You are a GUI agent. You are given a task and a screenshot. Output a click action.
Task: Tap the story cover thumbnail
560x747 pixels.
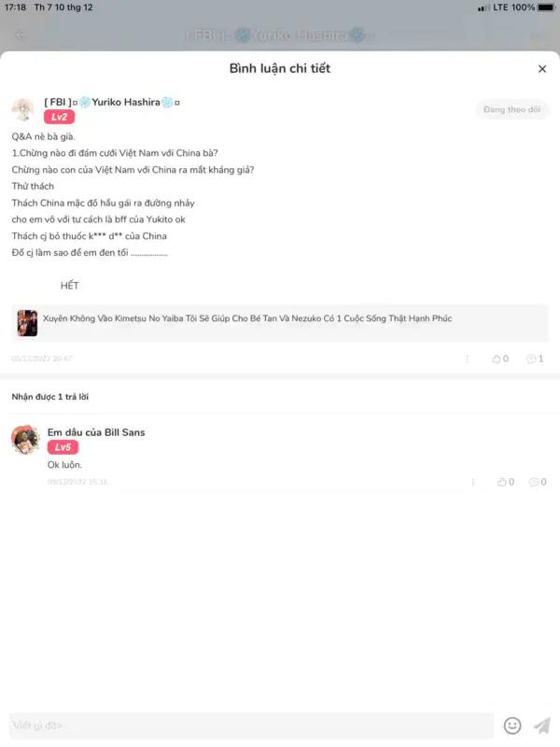point(27,323)
